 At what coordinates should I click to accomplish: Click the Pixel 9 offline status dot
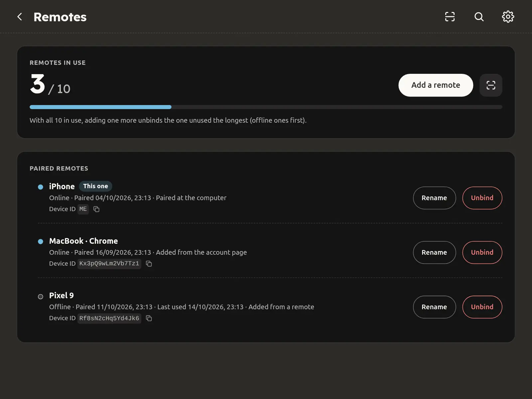pyautogui.click(x=41, y=297)
